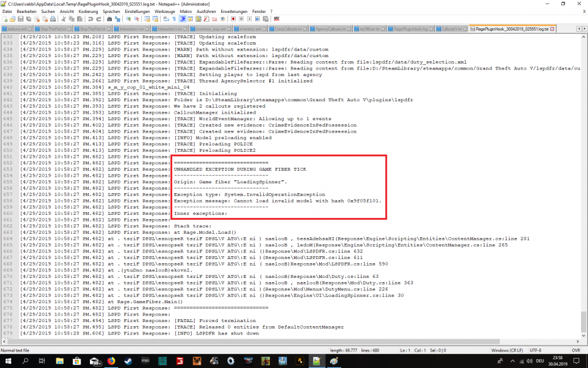Stop macro recording icon
The height and width of the screenshot is (368, 588).
[241, 19]
